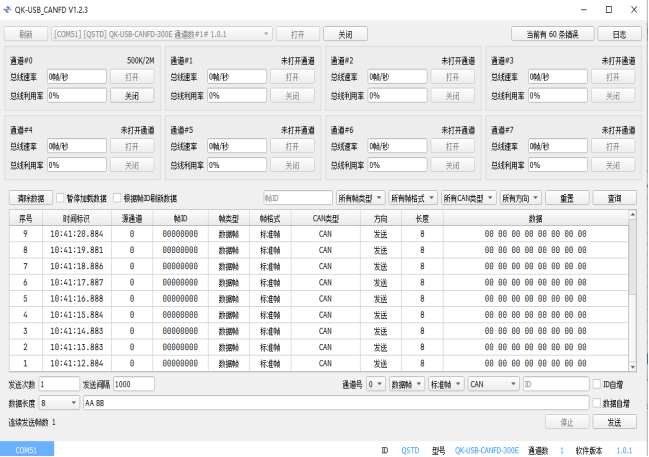Toggle 暂停加载数据 checkbox
Viewport: 649px width, 457px height.
pyautogui.click(x=60, y=198)
